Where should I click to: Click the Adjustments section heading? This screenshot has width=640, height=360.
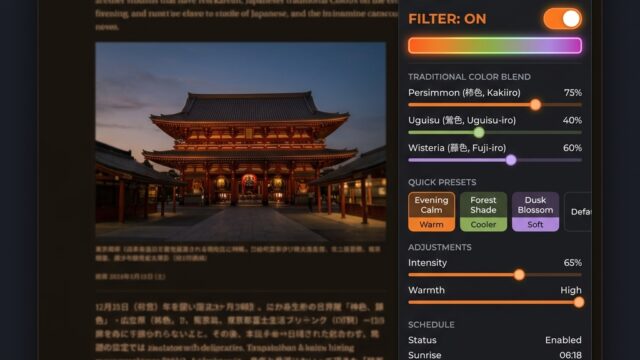click(x=440, y=247)
